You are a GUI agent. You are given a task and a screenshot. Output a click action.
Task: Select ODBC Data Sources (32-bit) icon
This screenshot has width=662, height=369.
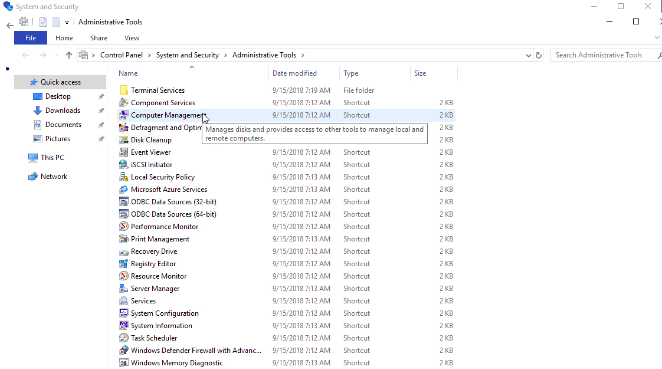[123, 201]
